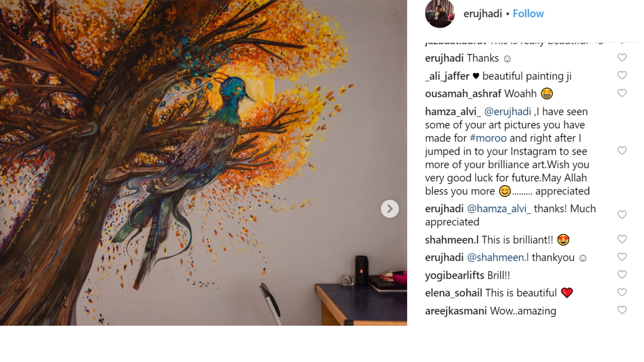Like areejkasmani's 'Wow..amazing' comment
Viewport: 644px width, 362px height.
(622, 310)
